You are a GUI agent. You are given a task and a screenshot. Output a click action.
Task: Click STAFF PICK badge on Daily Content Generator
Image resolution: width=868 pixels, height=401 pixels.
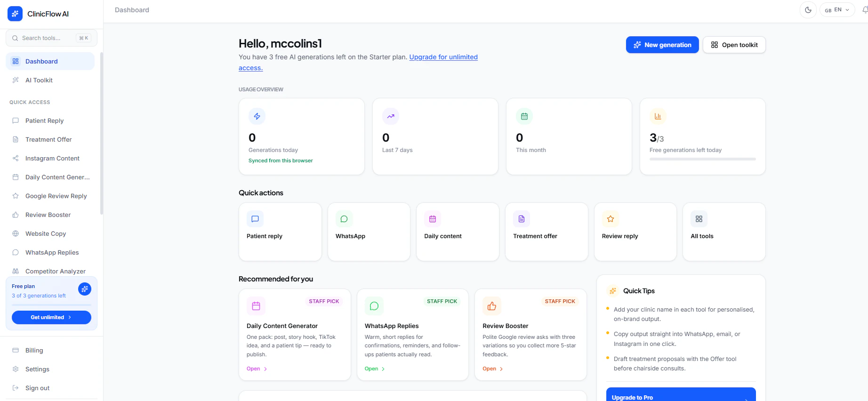tap(324, 301)
